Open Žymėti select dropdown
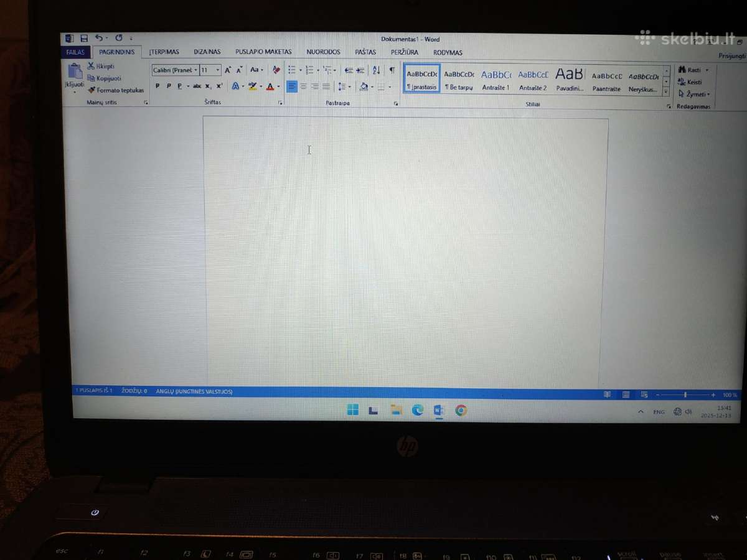This screenshot has height=560, width=747. point(694,94)
